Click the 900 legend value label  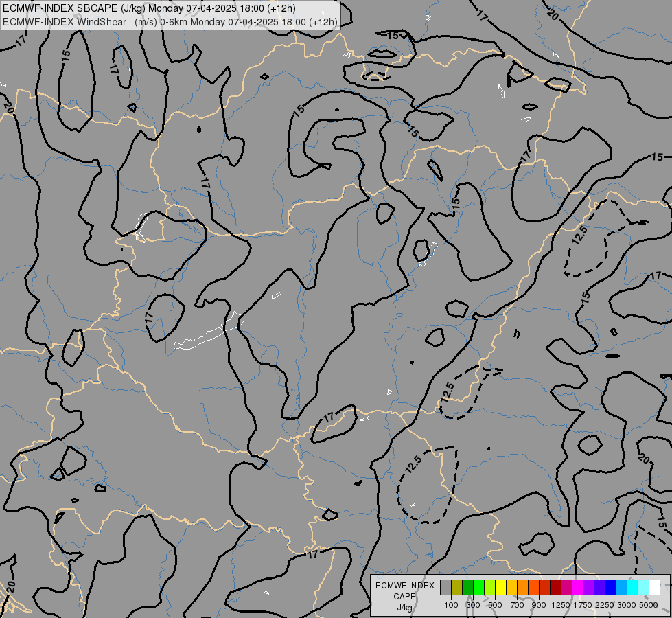(539, 605)
